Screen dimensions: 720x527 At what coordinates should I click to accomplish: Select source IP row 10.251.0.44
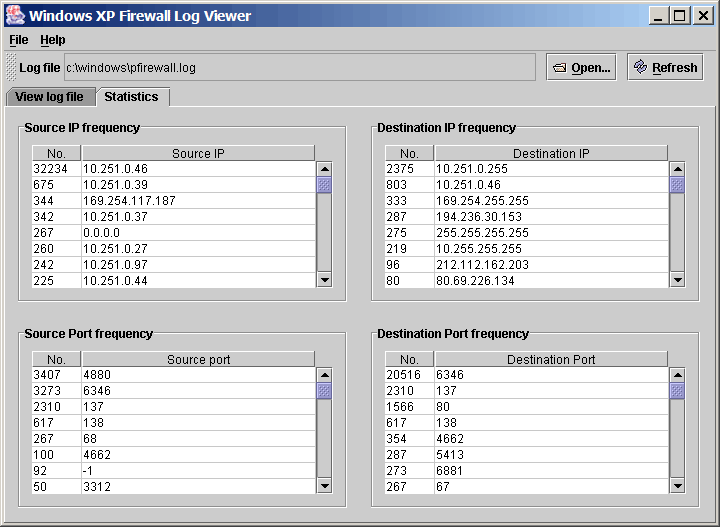click(x=174, y=280)
